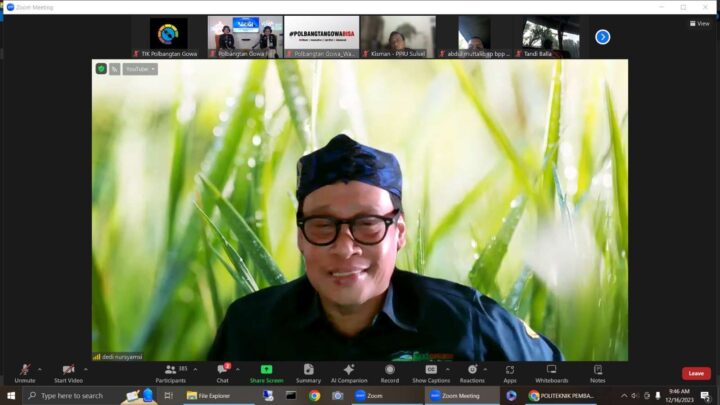Open Whiteboards
Viewport: 720px width, 405px height.
(x=551, y=373)
